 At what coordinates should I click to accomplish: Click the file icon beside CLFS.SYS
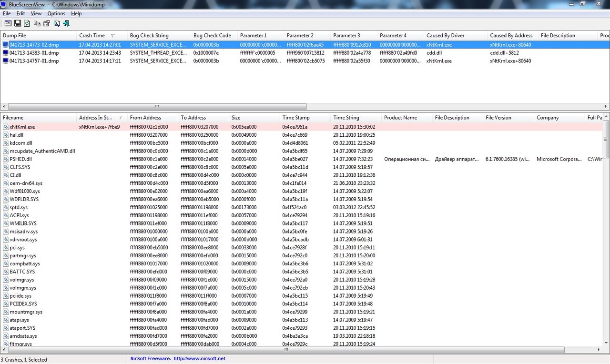(5, 167)
